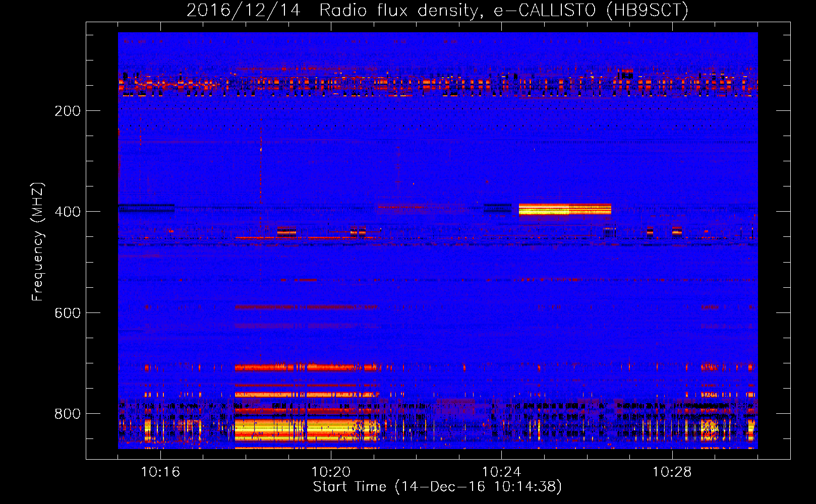The image size is (816, 504).
Task: Click the plot title "Radio flux density, e-CALLISTO (HB9SCT)"
Action: [504, 10]
